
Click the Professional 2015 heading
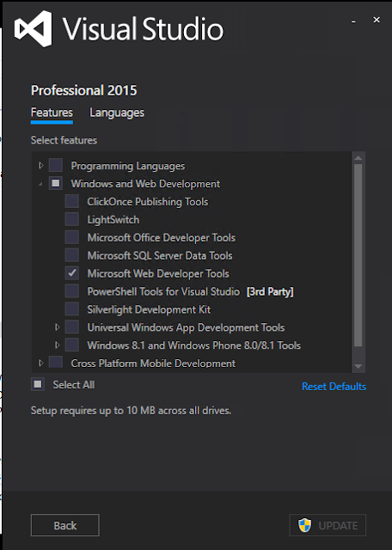point(84,90)
